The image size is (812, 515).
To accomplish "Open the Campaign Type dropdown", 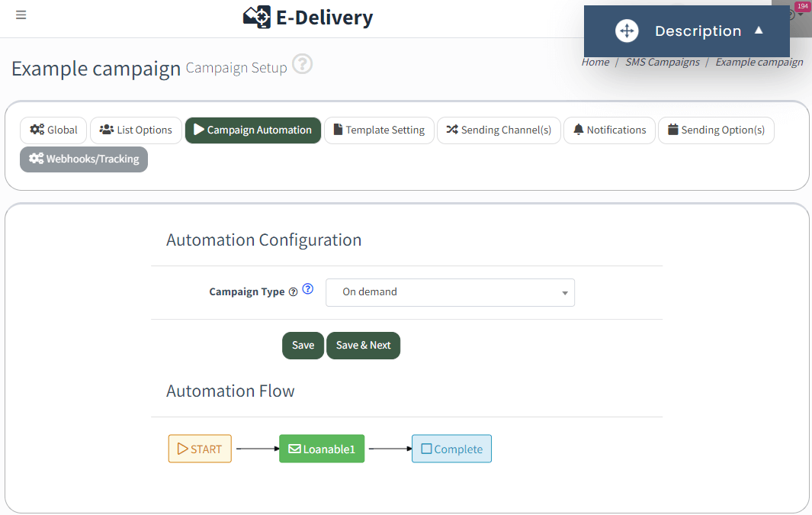I will 450,292.
